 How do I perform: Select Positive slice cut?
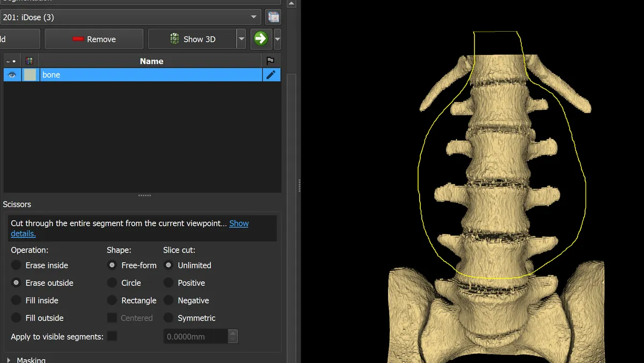click(185, 283)
